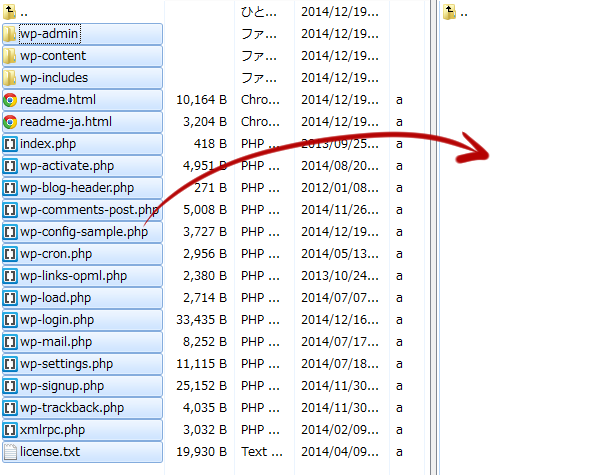This screenshot has width=600, height=475.
Task: Click the PHP file icon for wp-settings.php
Action: pyautogui.click(x=10, y=364)
